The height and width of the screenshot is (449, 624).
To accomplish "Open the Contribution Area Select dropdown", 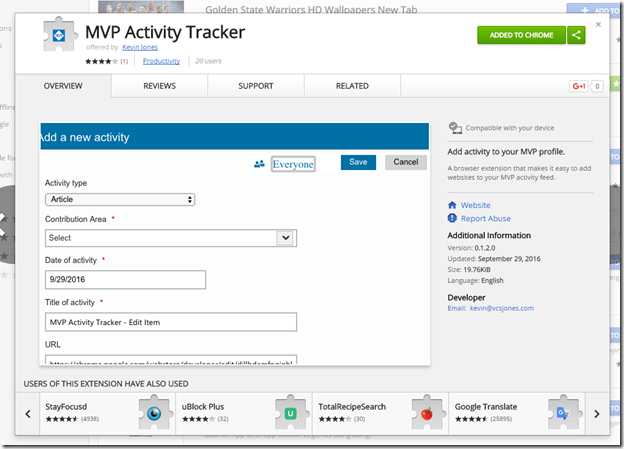I will pos(171,238).
